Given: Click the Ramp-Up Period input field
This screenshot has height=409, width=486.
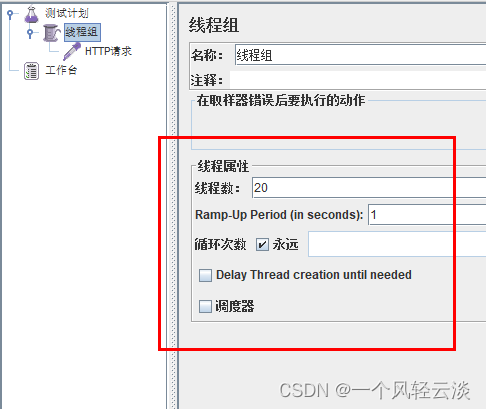Looking at the screenshot, I should point(427,215).
